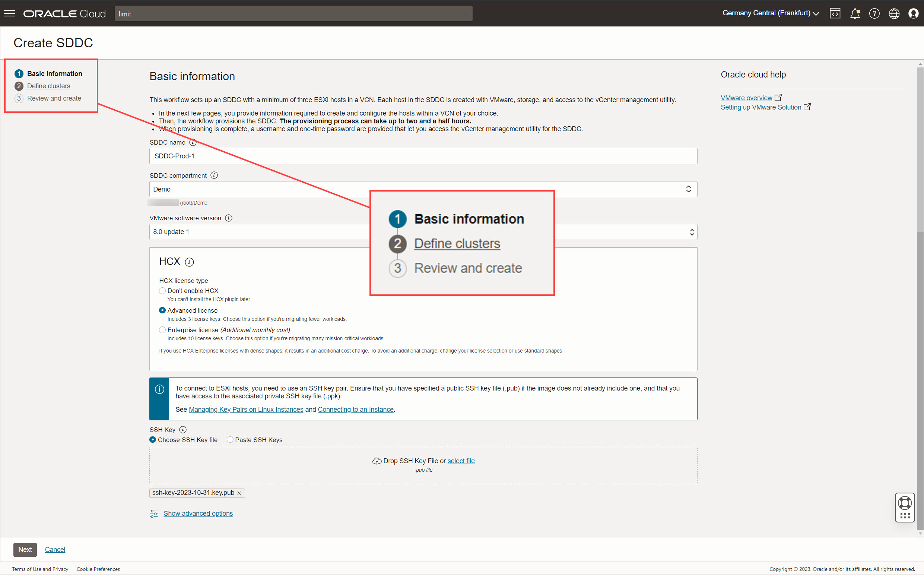Open the notifications bell
This screenshot has height=575, width=924.
(855, 13)
